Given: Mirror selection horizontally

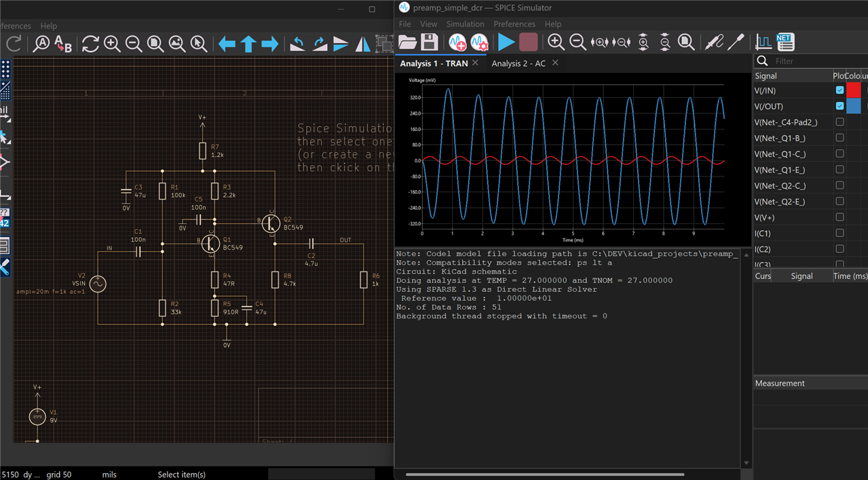Looking at the screenshot, I should coord(363,45).
